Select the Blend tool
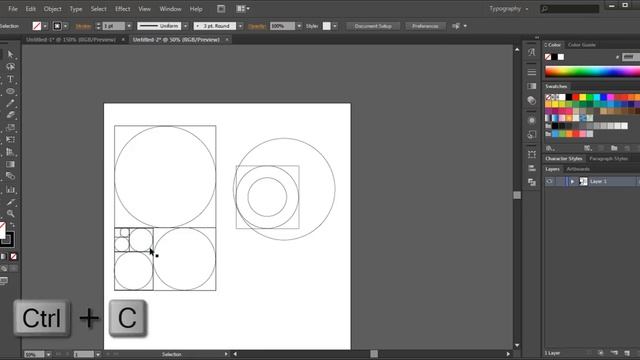The image size is (640, 360). (x=10, y=176)
